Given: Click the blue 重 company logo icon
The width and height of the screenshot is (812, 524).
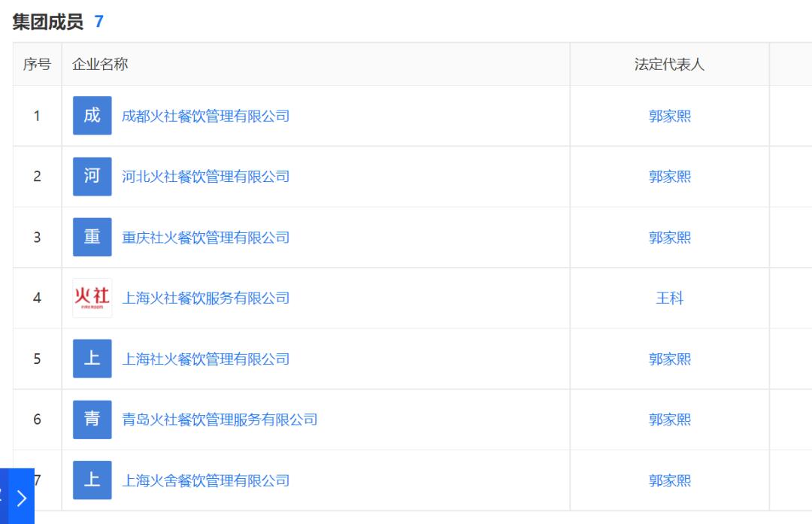Looking at the screenshot, I should click(92, 237).
